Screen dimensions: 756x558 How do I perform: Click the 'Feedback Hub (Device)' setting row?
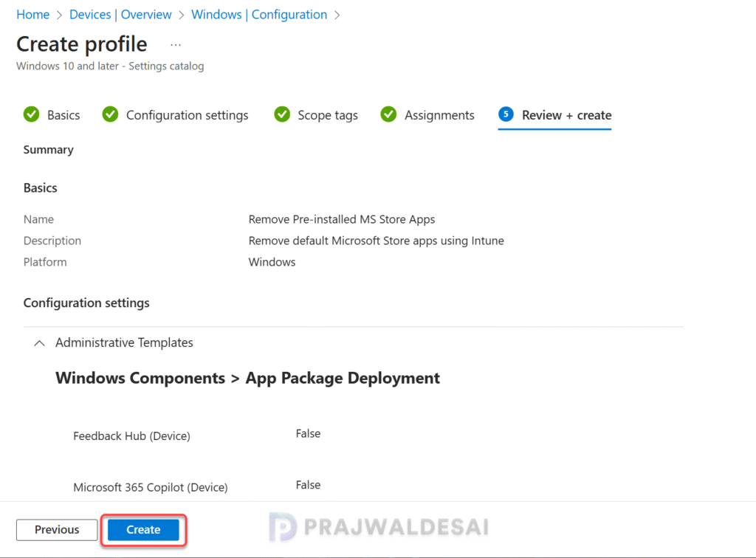point(131,436)
